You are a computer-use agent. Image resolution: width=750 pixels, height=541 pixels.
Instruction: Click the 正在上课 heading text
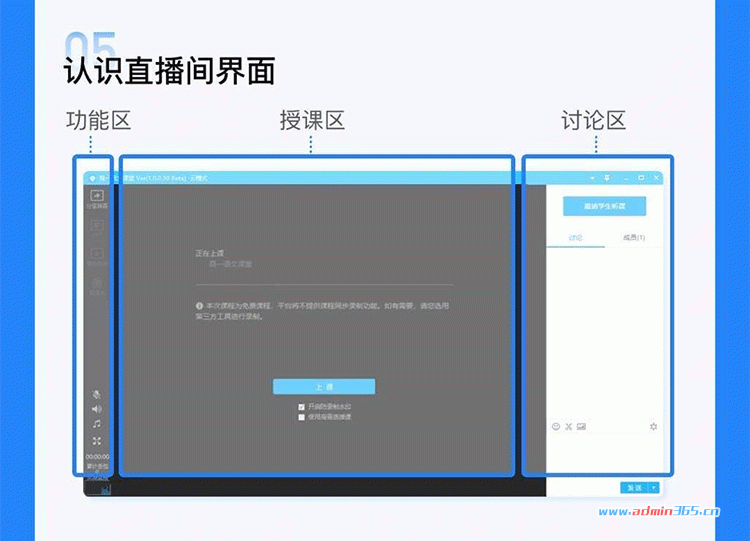click(x=210, y=253)
